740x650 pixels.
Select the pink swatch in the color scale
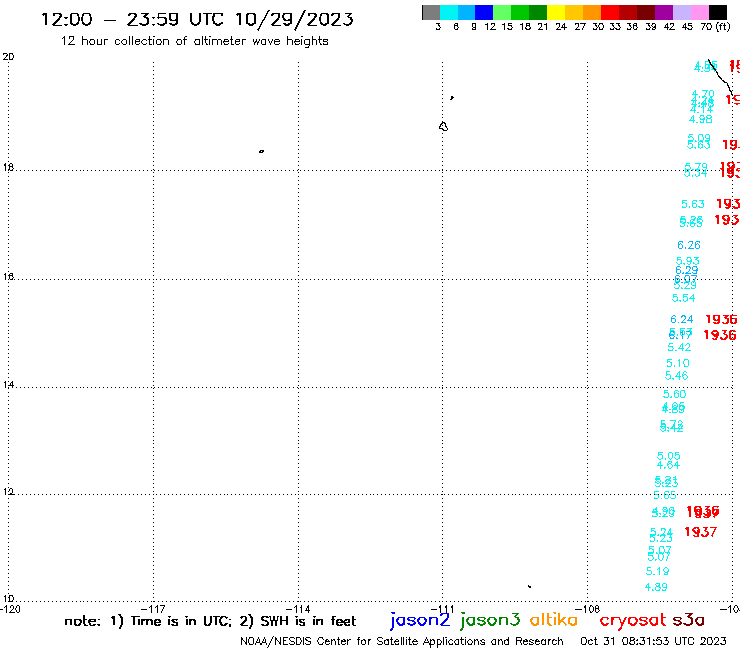tap(699, 12)
